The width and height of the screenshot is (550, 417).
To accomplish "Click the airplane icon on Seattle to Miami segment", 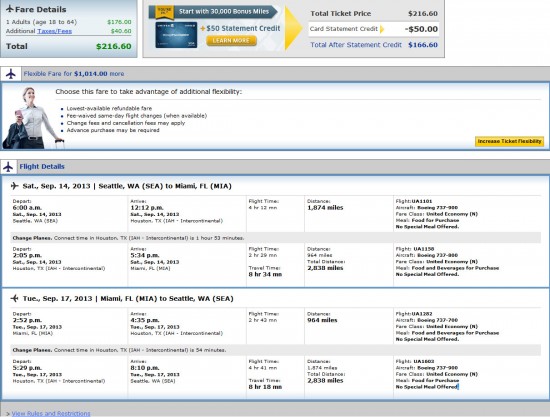I will pyautogui.click(x=14, y=186).
